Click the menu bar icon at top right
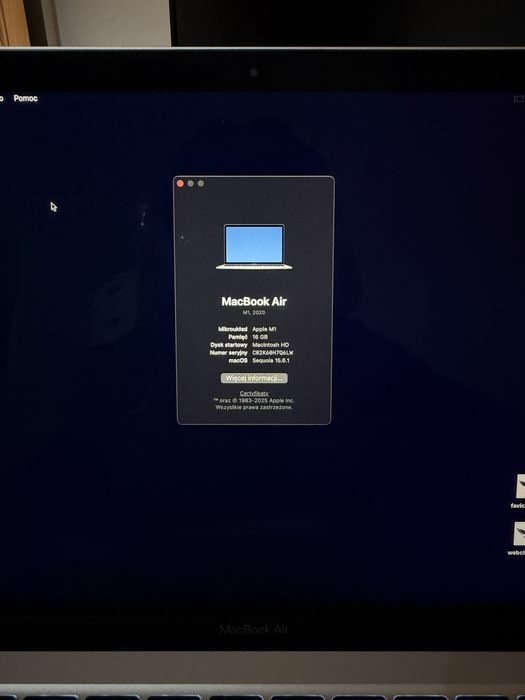 (518, 99)
